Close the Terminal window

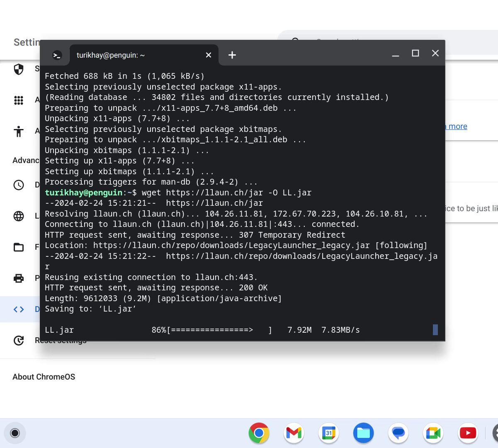click(x=435, y=53)
